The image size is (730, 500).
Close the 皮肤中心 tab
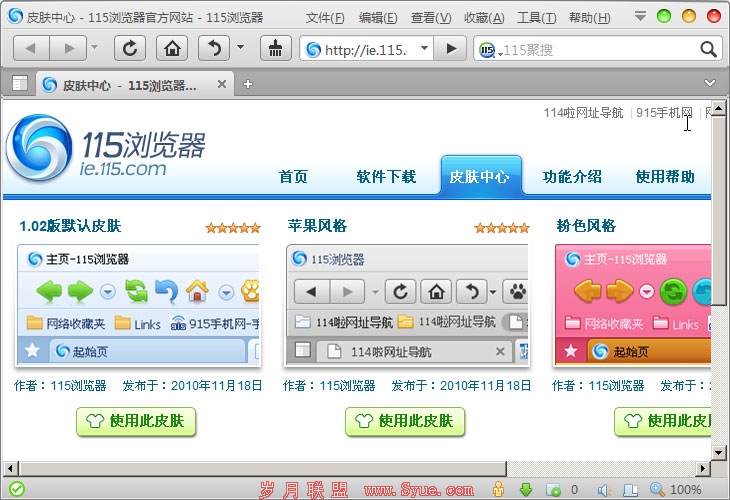click(x=222, y=84)
